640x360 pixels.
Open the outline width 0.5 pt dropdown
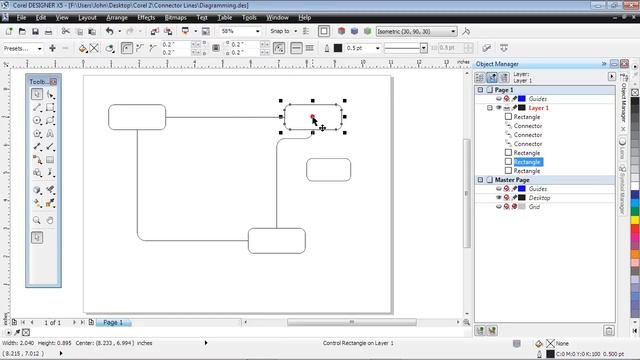tap(378, 48)
